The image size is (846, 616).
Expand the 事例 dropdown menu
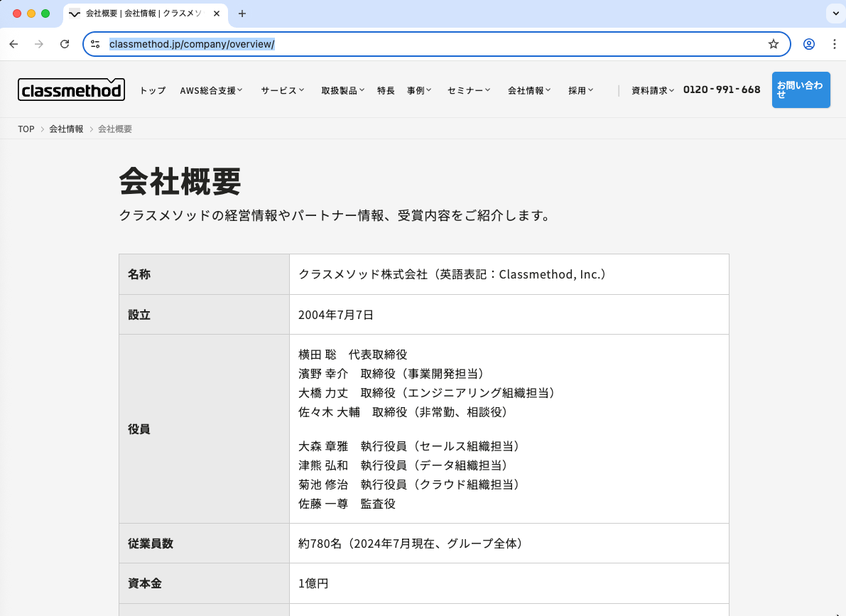[418, 91]
